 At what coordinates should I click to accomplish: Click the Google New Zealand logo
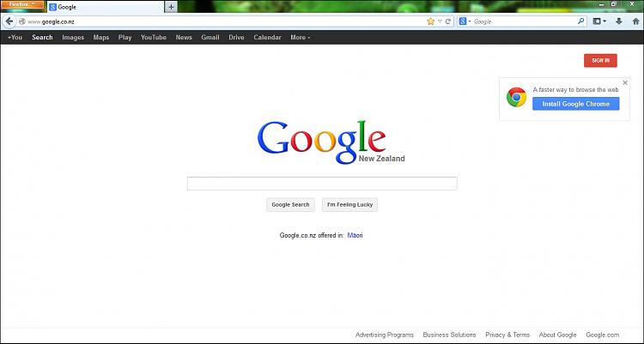coord(331,142)
